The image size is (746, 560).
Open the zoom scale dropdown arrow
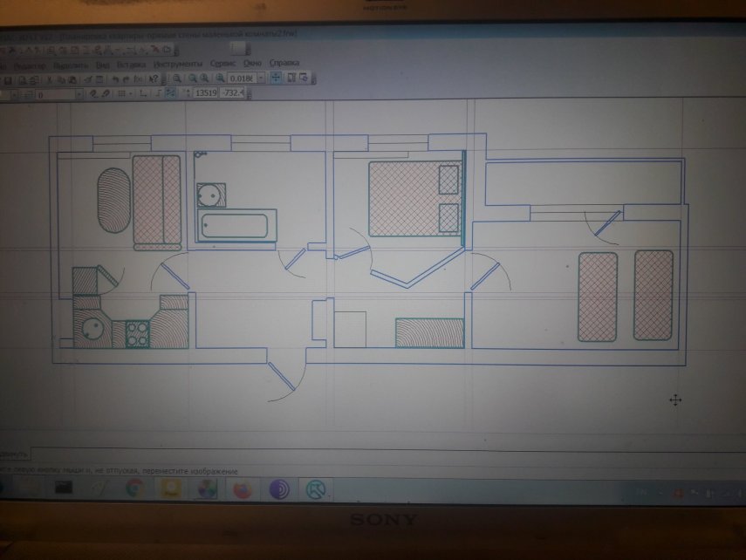point(260,79)
